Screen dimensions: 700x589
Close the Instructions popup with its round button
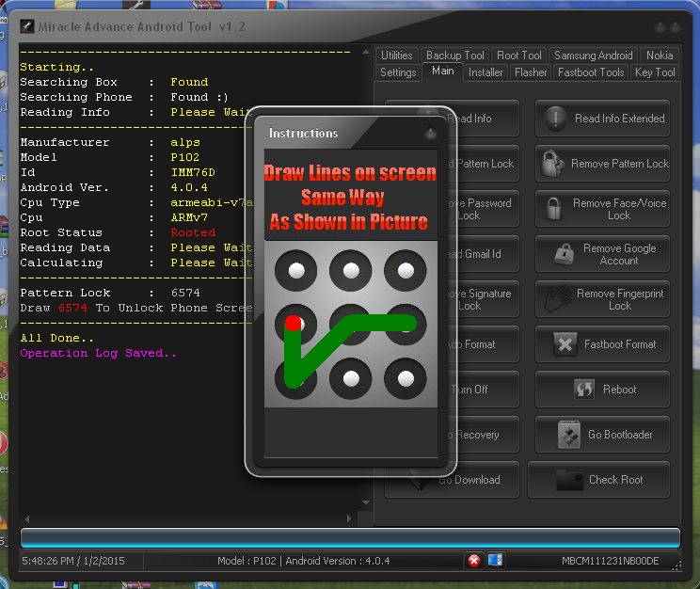click(x=430, y=133)
